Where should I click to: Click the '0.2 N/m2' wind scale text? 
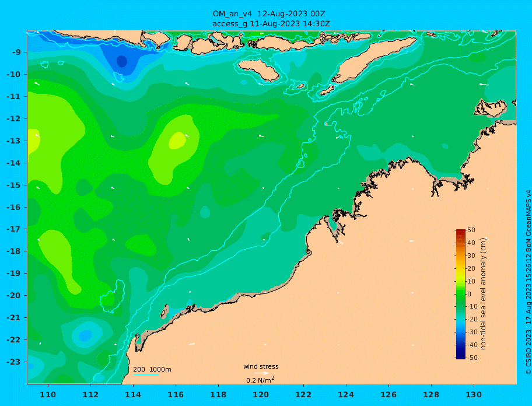tap(260, 380)
